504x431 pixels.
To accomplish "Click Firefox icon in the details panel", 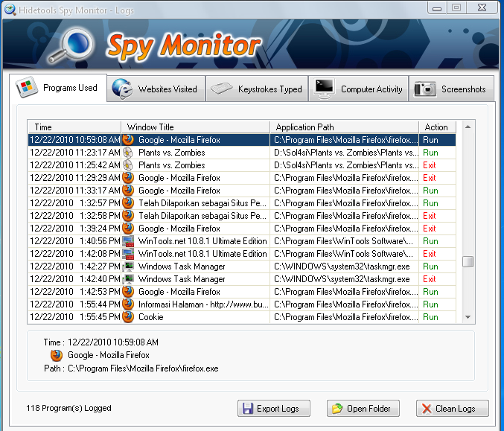I will (57, 355).
